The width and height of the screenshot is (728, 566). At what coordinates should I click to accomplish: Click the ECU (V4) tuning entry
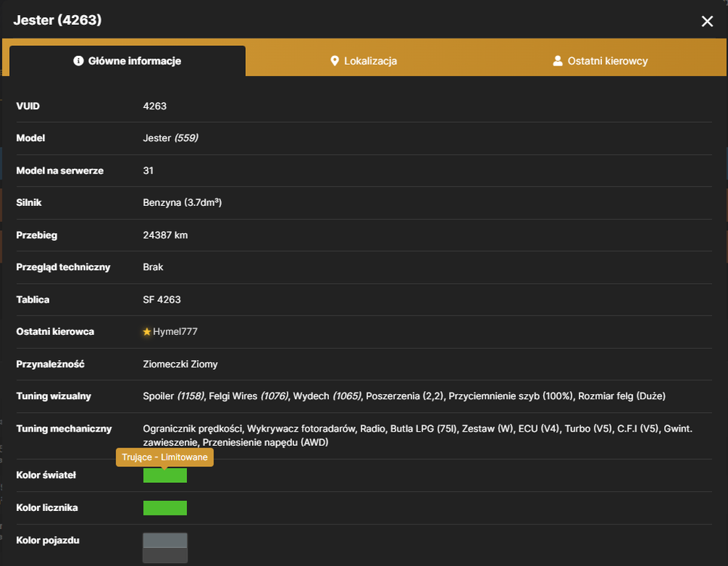(x=539, y=429)
